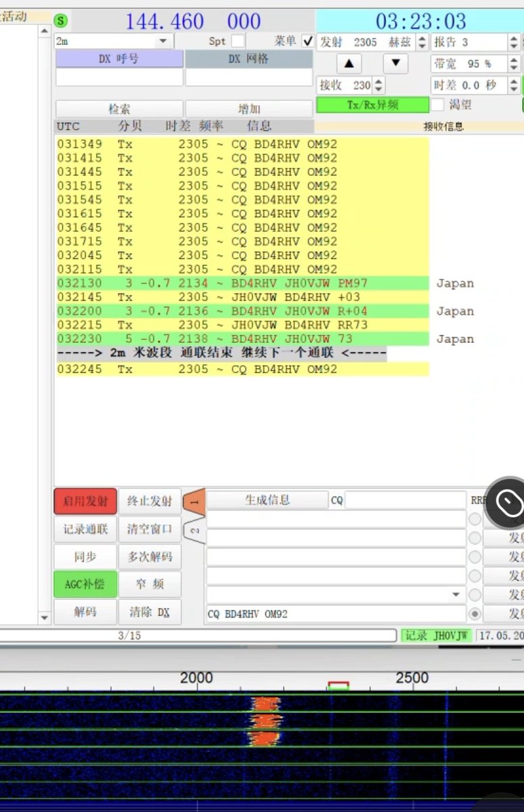
Task: Click the 清空窗口 clear window button
Action: pos(150,529)
